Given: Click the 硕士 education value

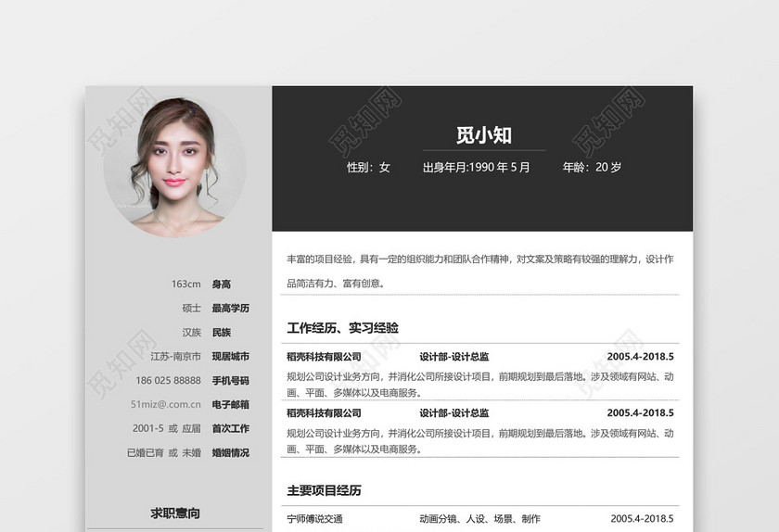Looking at the screenshot, I should pos(192,308).
